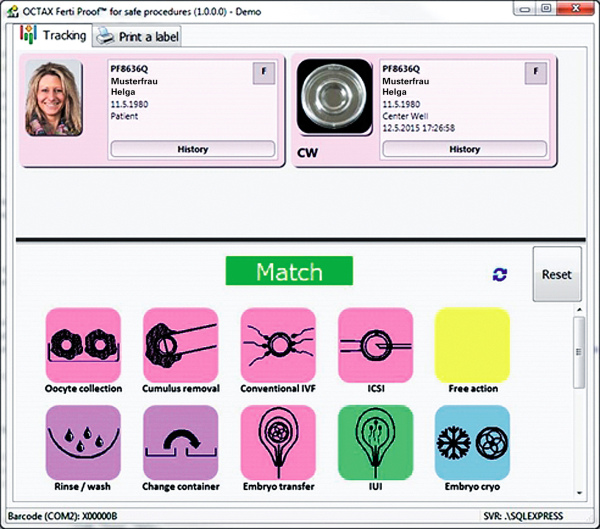Image resolution: width=600 pixels, height=529 pixels.
Task: Select the Oocyte collection action icon
Action: (x=83, y=345)
